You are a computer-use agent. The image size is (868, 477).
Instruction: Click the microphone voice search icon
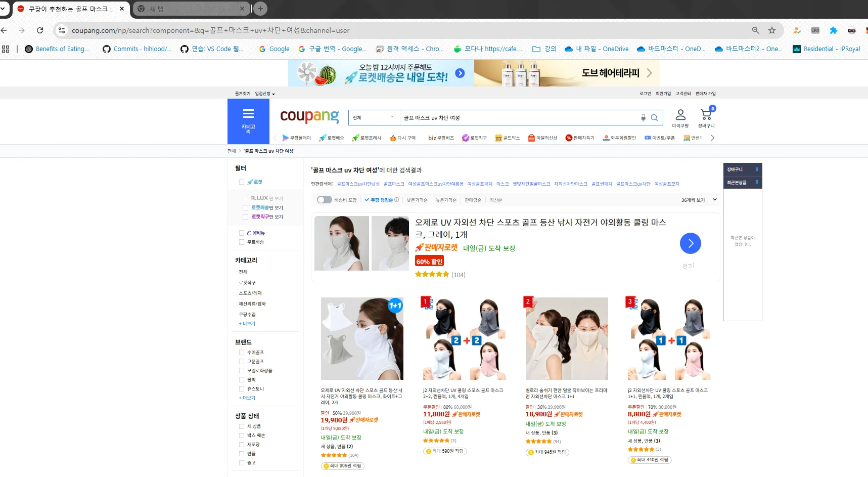click(x=643, y=118)
